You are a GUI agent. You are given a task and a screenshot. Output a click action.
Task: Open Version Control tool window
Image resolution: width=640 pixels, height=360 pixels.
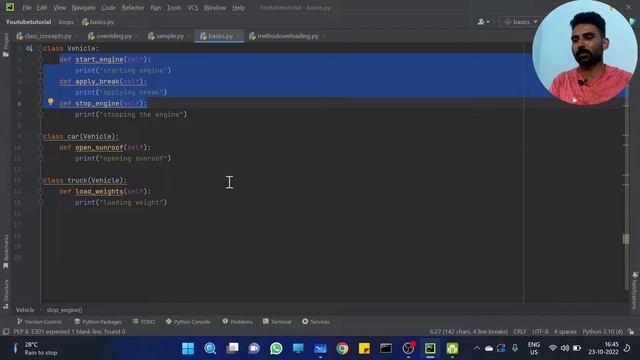coord(39,322)
